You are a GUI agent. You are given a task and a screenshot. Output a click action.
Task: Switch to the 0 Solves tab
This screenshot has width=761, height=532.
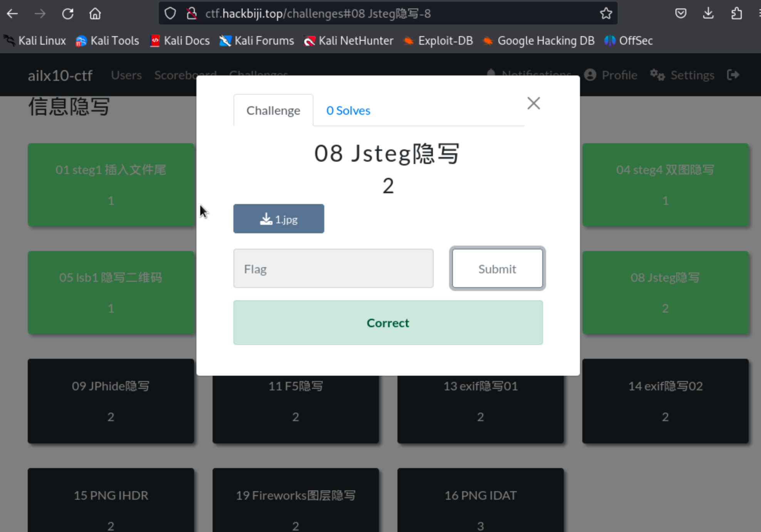[348, 110]
